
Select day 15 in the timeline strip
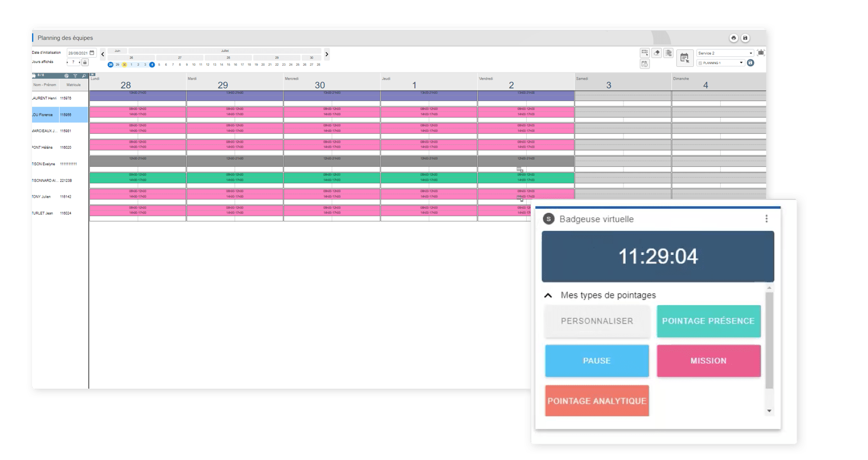pos(228,65)
